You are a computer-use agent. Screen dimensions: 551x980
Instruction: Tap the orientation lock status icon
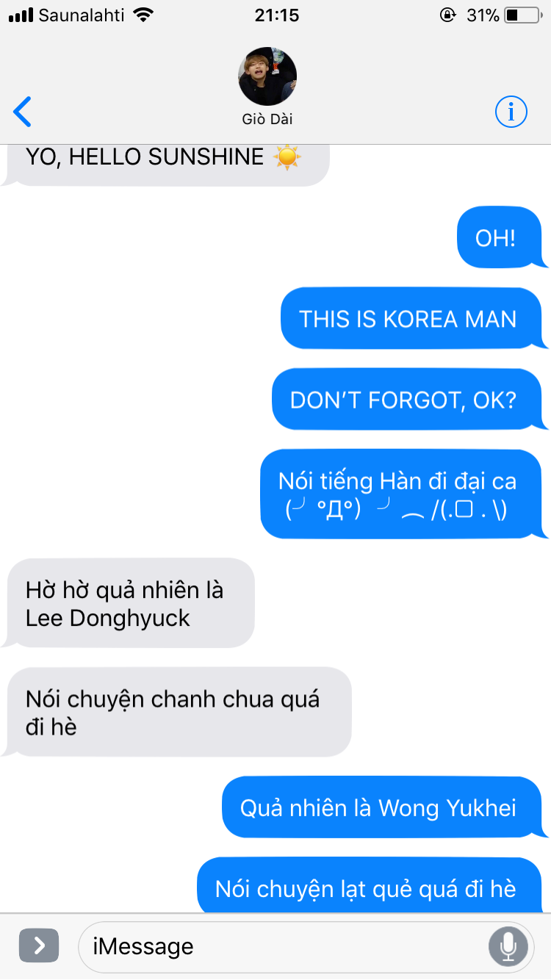447,15
